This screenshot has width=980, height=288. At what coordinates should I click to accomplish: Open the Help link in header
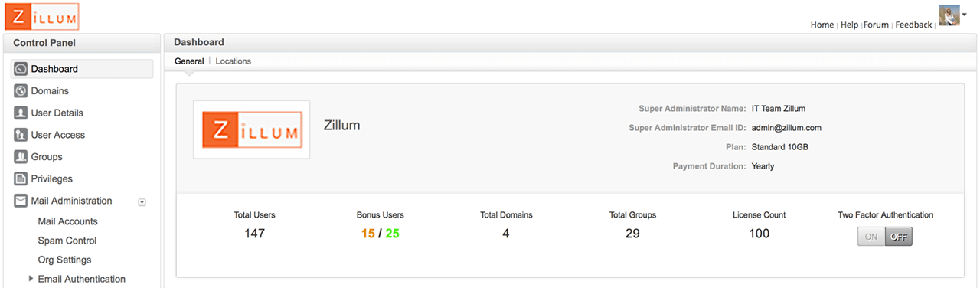coord(849,25)
